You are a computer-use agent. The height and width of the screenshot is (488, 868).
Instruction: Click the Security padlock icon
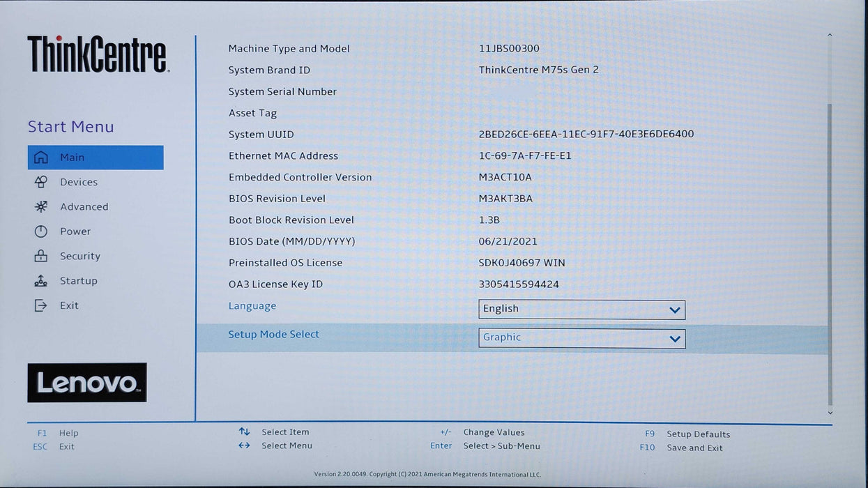tap(41, 256)
